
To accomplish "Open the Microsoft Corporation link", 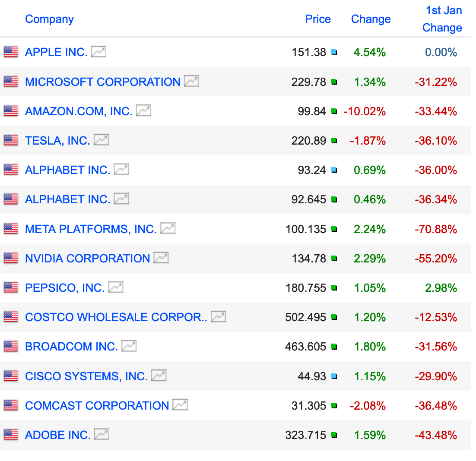I will 102,82.
